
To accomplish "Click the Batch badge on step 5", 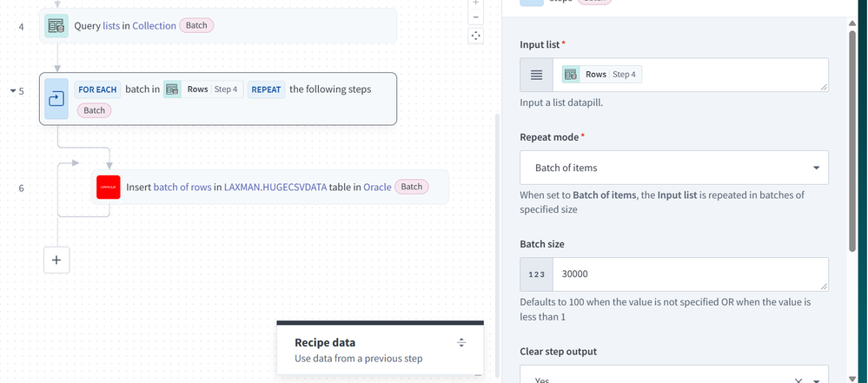I will pyautogui.click(x=94, y=110).
